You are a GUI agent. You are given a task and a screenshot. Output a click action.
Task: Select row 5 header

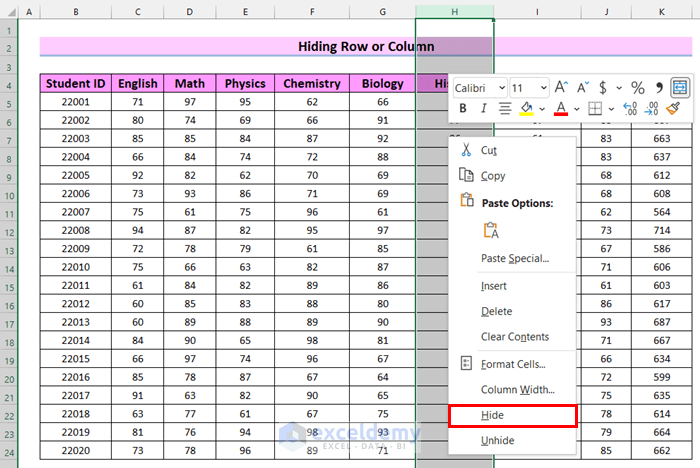[x=9, y=104]
